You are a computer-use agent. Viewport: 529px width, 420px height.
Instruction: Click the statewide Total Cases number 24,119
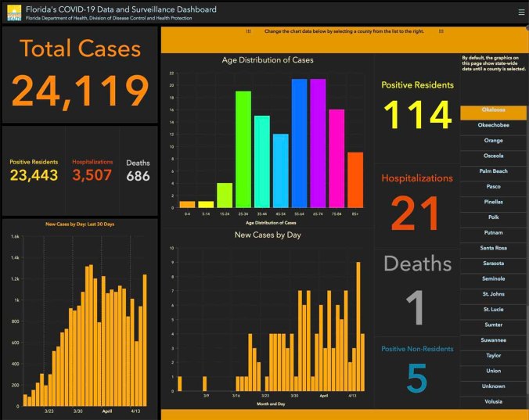[81, 91]
